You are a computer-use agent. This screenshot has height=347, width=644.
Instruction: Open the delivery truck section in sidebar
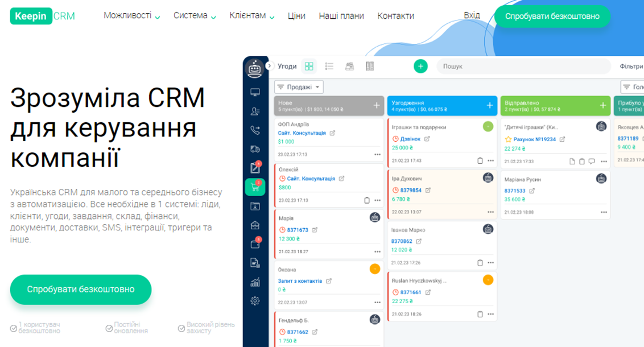(255, 149)
